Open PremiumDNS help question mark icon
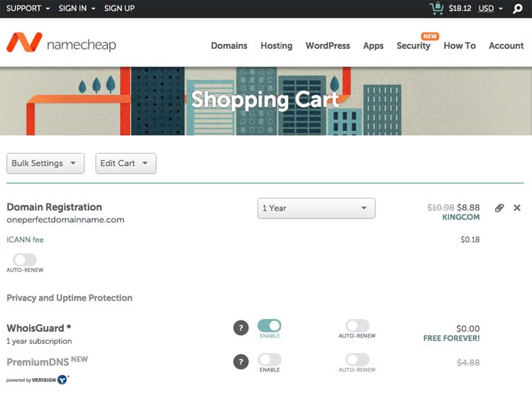Screen dimensions: 532x404 (x=241, y=361)
